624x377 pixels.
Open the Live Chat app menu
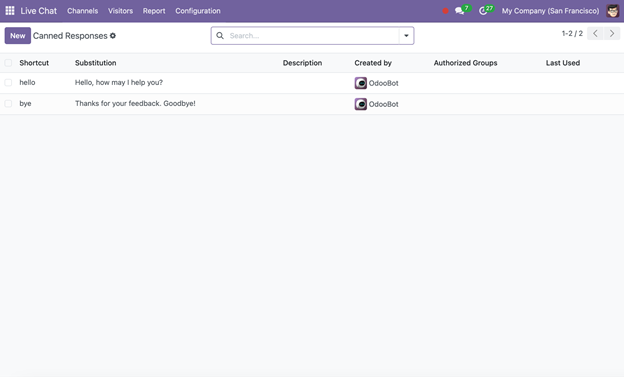(39, 11)
